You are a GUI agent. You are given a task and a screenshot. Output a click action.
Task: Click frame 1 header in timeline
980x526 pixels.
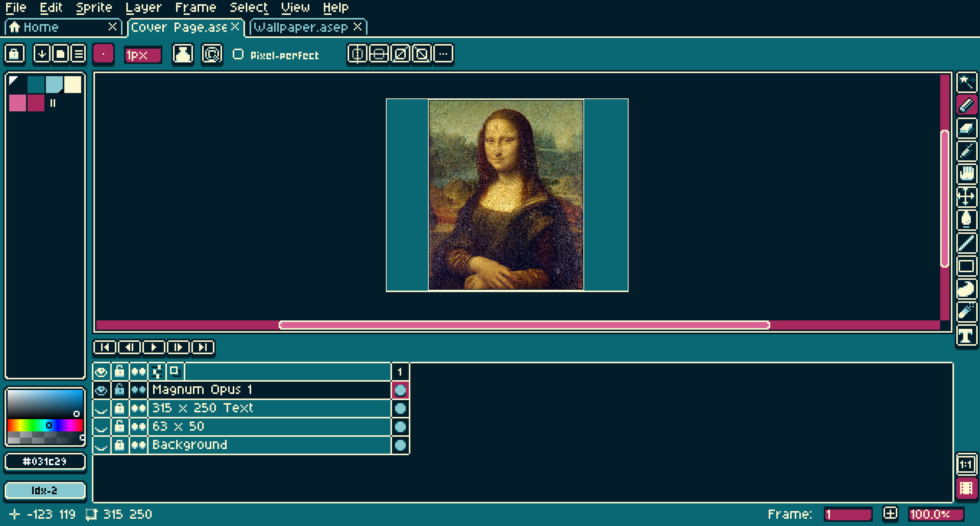[x=400, y=372]
